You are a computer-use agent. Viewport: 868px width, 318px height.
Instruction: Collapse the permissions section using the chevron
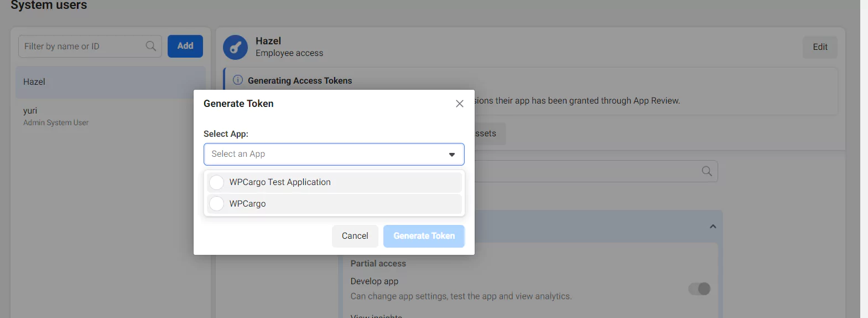pos(713,227)
